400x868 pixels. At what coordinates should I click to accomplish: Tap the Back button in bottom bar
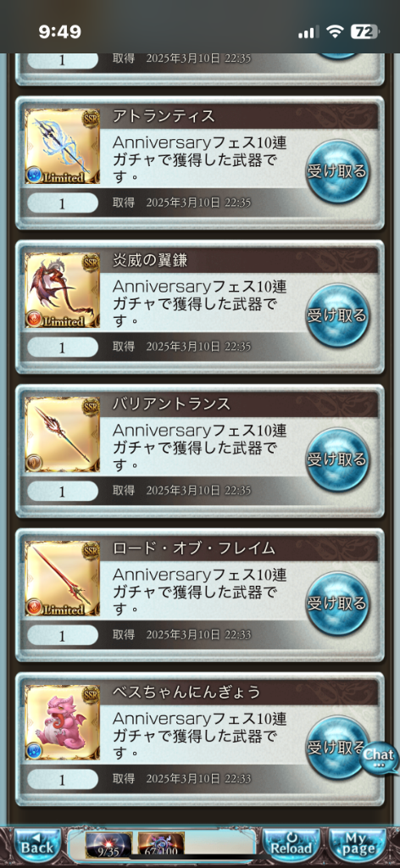click(x=37, y=844)
